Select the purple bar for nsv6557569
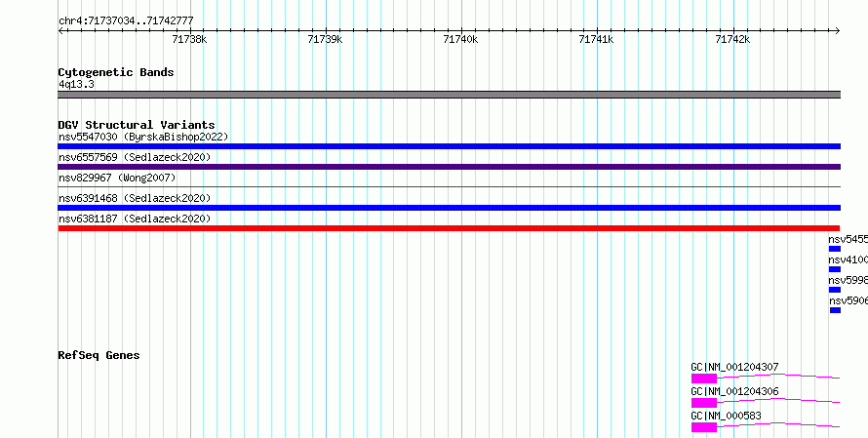 pyautogui.click(x=449, y=167)
